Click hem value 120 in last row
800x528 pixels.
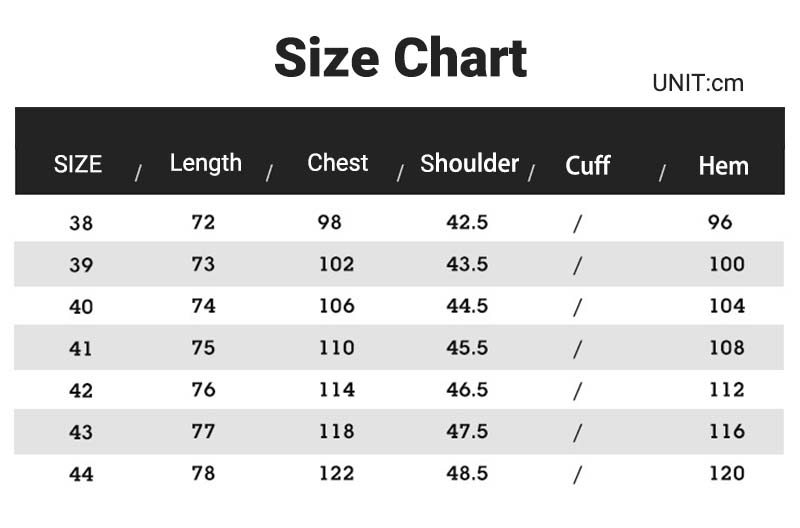coord(727,473)
